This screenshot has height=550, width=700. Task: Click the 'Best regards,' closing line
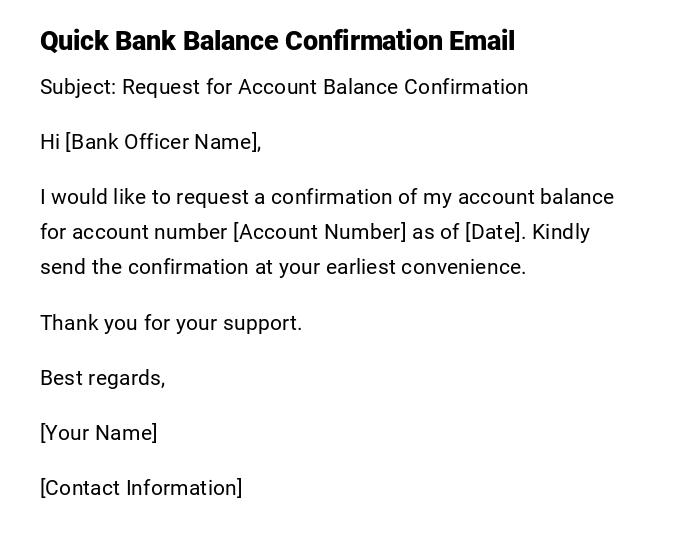click(102, 378)
